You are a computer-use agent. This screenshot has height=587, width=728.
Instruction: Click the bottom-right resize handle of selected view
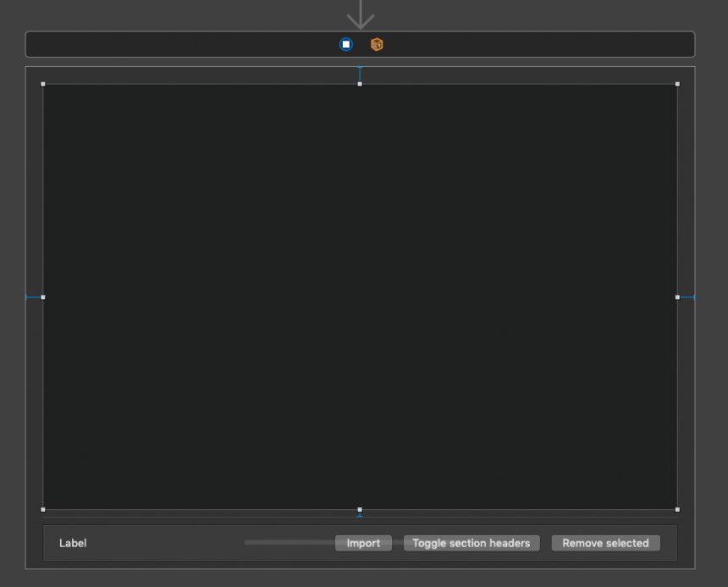677,510
